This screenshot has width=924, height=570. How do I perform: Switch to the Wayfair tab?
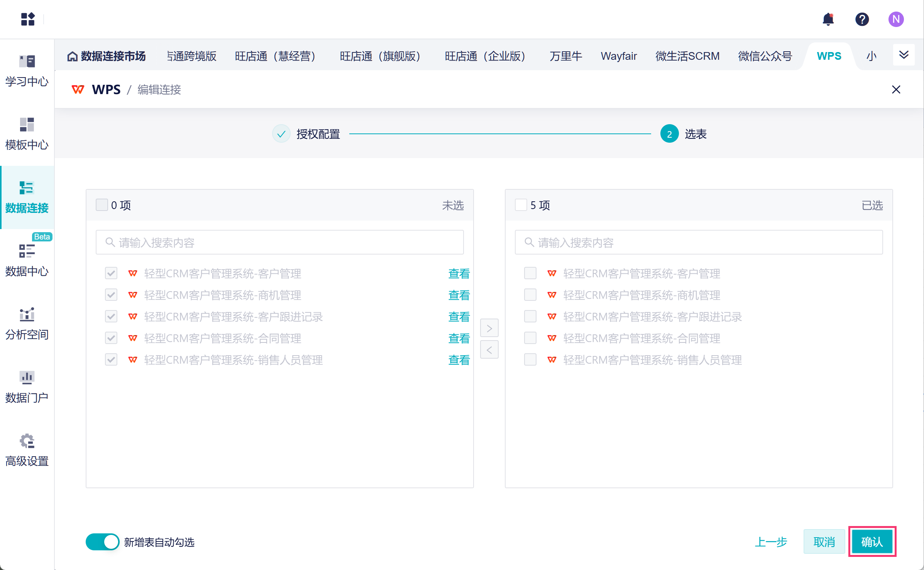tap(618, 56)
